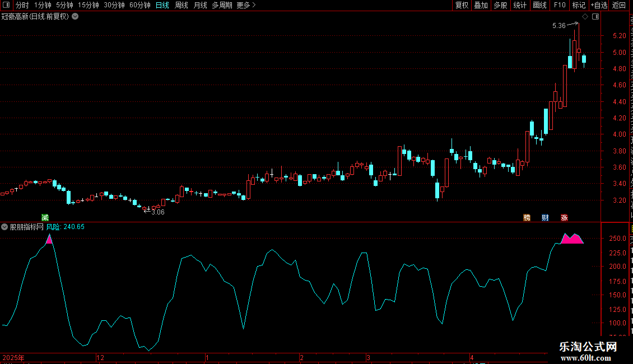Open the 复权 adjustment menu
This screenshot has height=364, width=633.
[x=462, y=5]
